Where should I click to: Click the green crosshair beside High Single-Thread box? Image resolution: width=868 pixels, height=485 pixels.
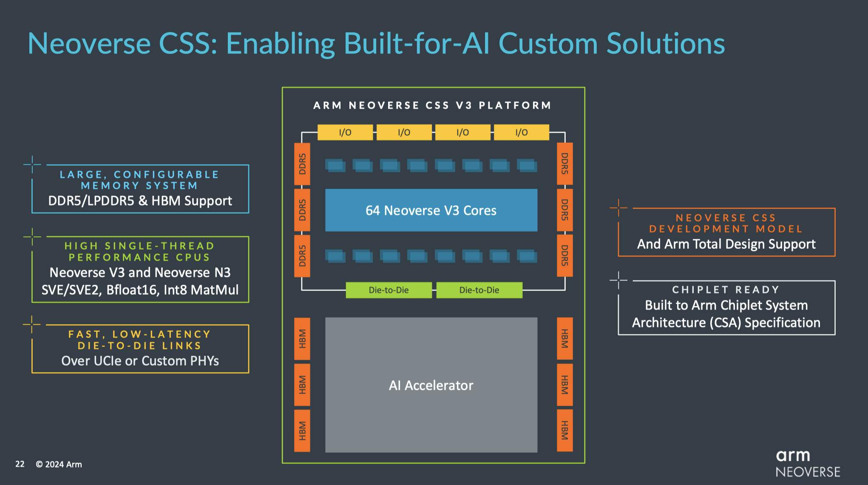(x=32, y=236)
